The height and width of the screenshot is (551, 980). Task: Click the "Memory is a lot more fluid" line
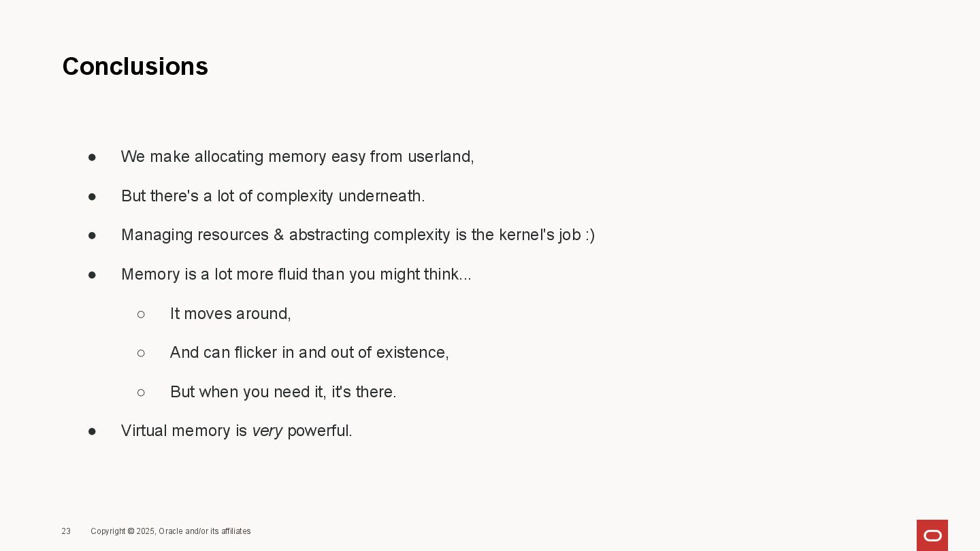tap(295, 274)
